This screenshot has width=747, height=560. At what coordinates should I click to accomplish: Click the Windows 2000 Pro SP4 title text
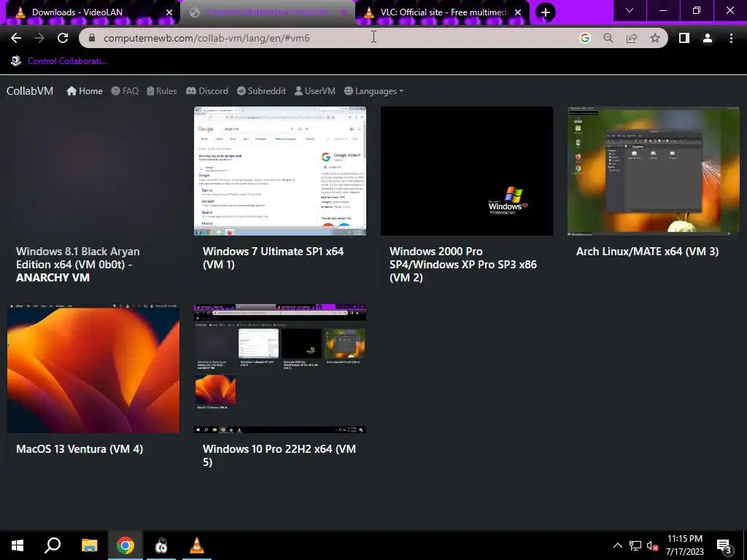[x=463, y=264]
